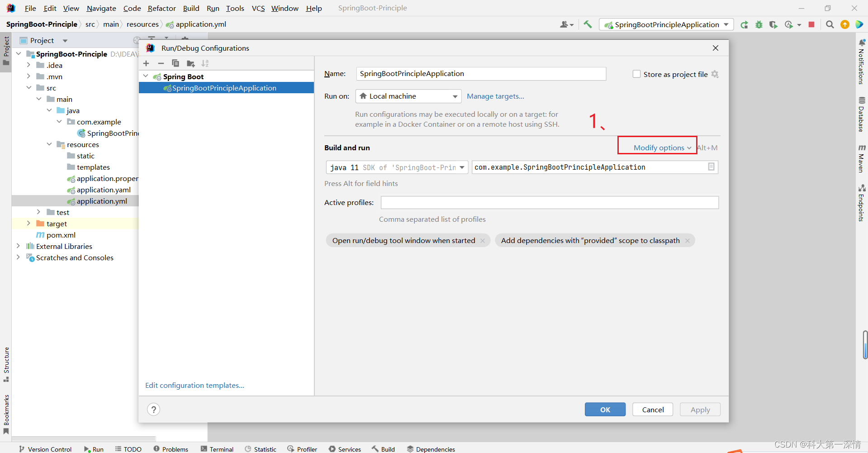Enable Store as project file checkbox
868x453 pixels.
[636, 74]
